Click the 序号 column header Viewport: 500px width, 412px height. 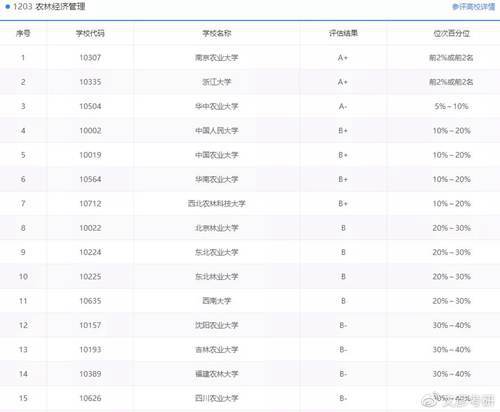coord(23,33)
